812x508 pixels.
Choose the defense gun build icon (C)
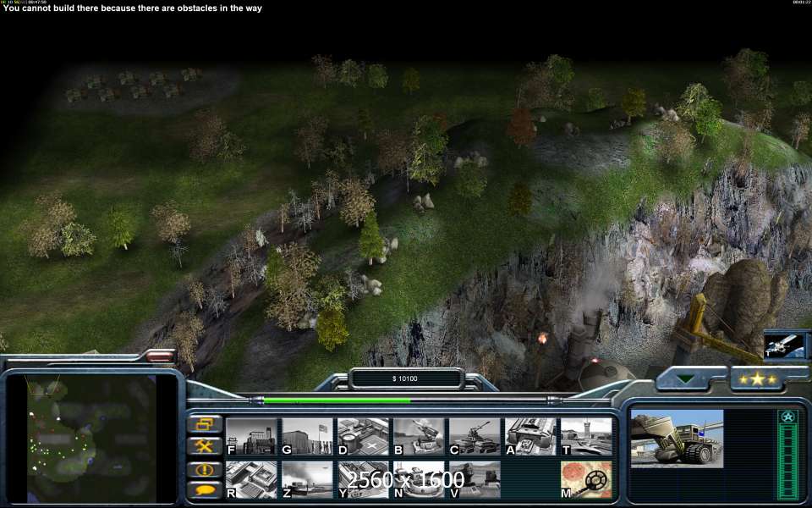475,437
